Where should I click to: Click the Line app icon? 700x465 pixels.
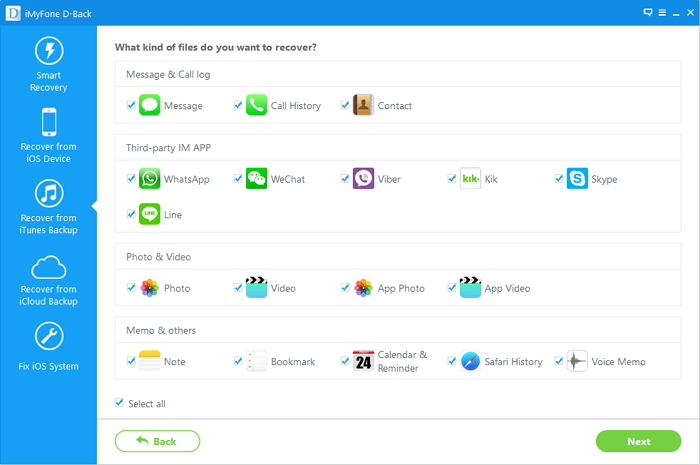click(x=150, y=214)
